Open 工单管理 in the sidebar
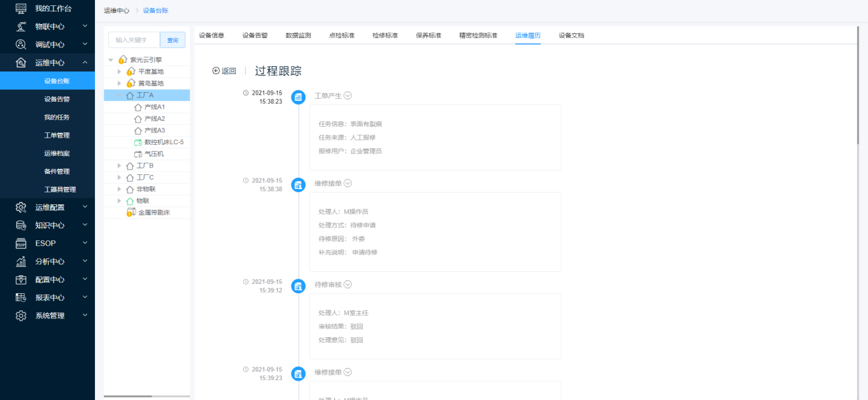Image resolution: width=868 pixels, height=400 pixels. click(57, 135)
